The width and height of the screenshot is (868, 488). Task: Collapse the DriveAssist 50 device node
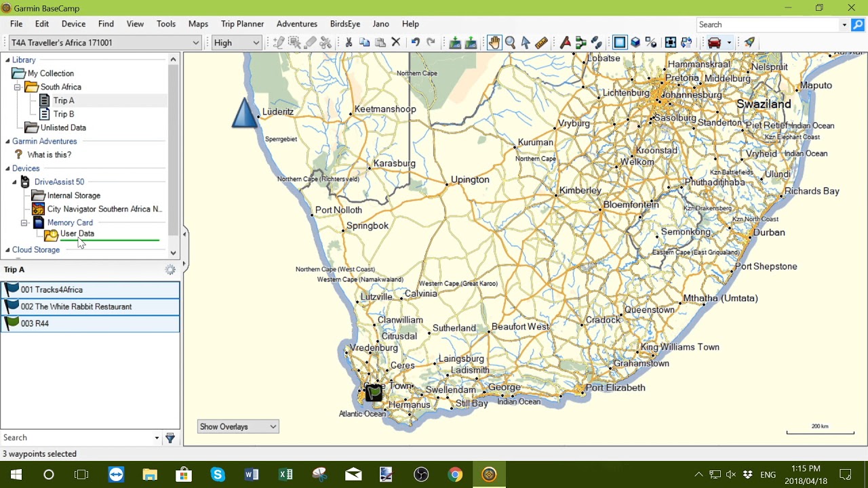(x=14, y=182)
